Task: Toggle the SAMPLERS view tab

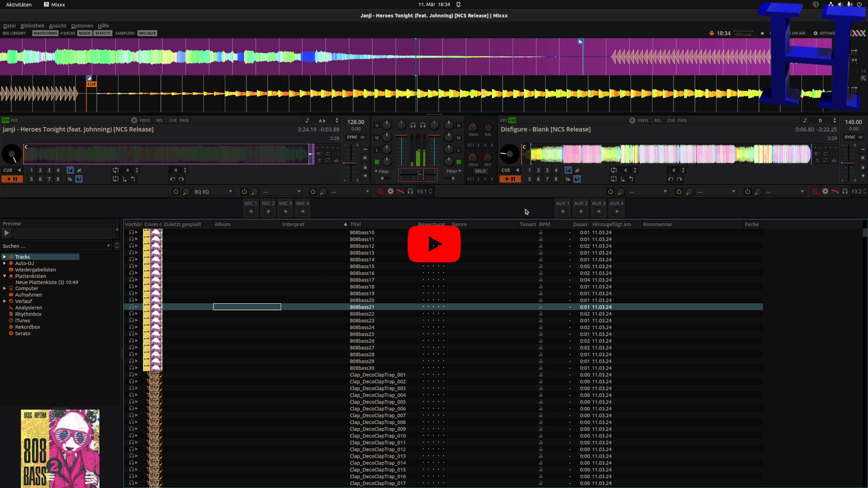Action: pos(125,33)
